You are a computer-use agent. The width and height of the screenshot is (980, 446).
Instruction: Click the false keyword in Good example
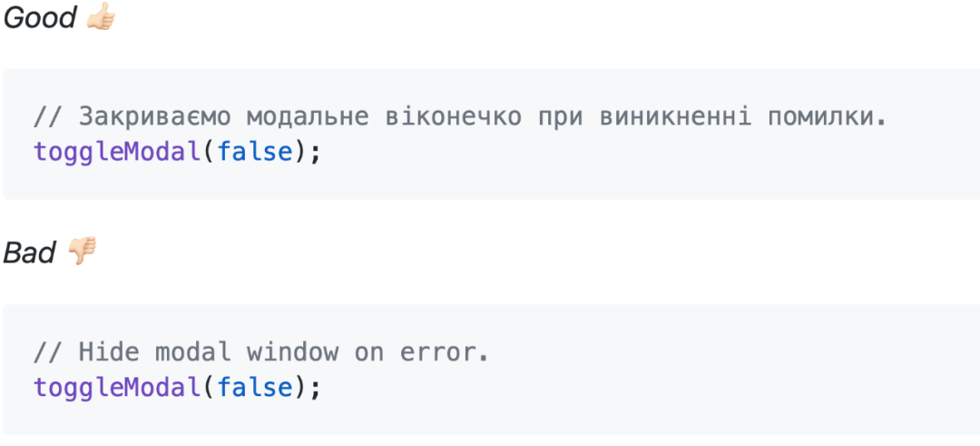click(255, 152)
